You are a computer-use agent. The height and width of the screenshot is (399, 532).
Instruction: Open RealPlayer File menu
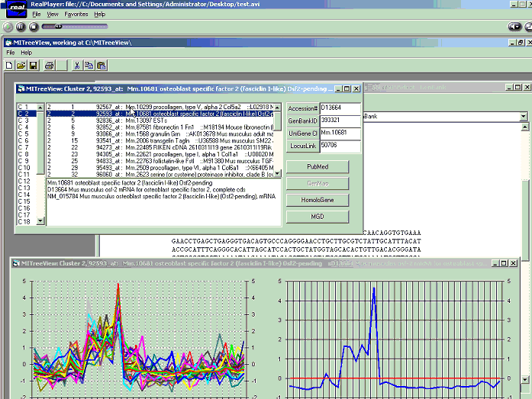pos(37,14)
